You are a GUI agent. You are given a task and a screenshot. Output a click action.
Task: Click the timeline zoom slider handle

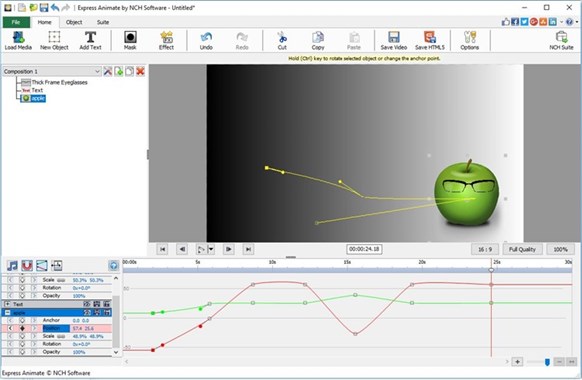point(547,362)
